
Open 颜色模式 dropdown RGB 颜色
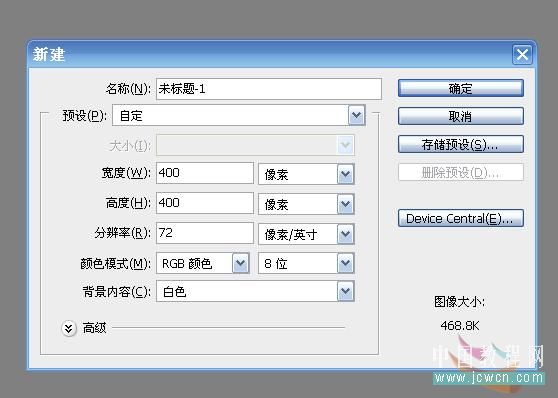pos(203,263)
